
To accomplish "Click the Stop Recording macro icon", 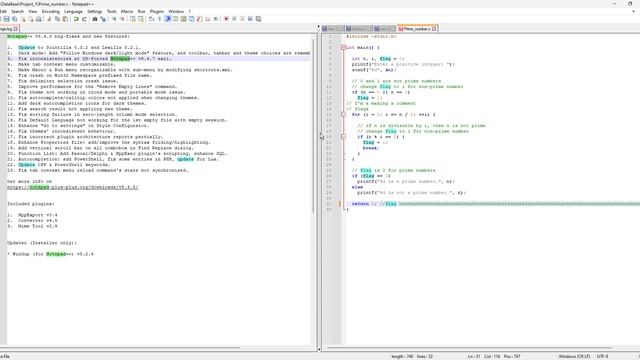I will coord(234,19).
